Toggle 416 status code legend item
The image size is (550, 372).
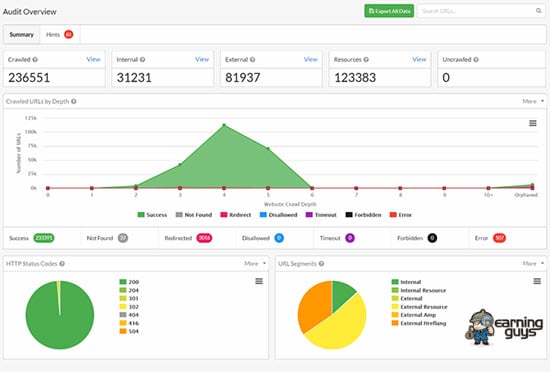point(129,323)
